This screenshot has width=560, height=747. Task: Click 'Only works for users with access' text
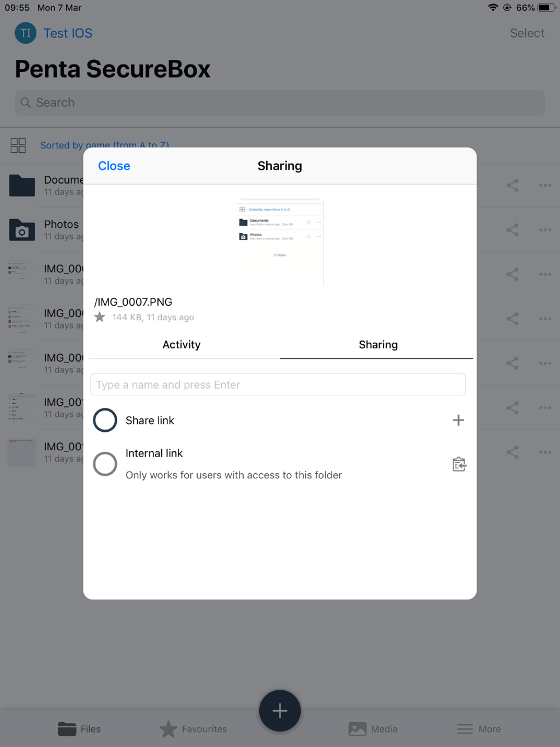pyautogui.click(x=234, y=475)
